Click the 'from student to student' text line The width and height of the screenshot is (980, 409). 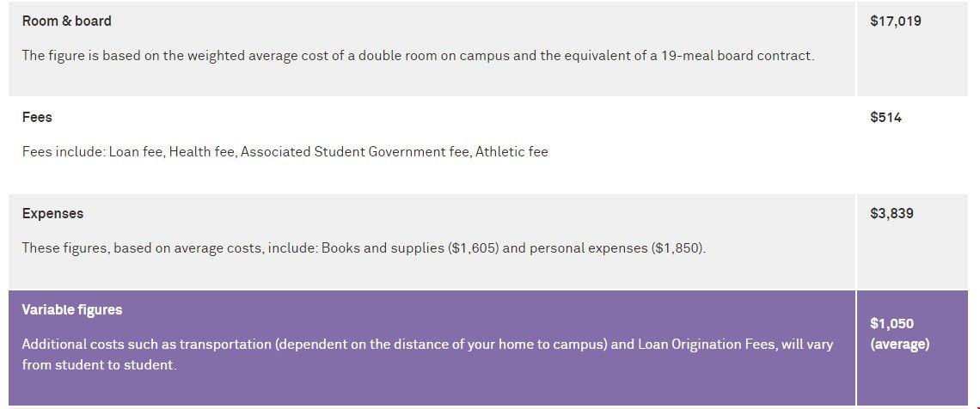click(100, 365)
